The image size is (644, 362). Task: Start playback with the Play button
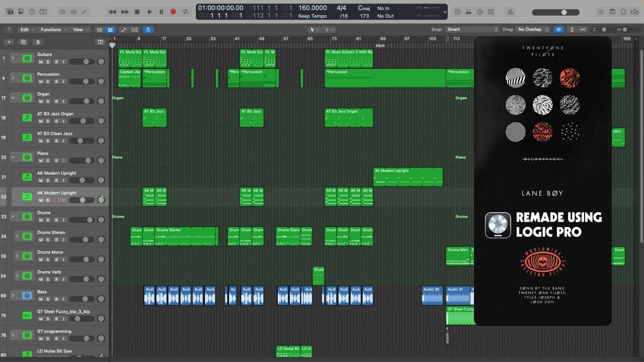(149, 12)
